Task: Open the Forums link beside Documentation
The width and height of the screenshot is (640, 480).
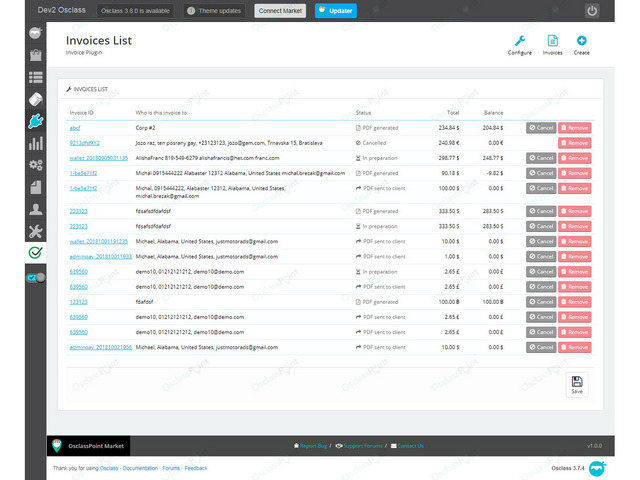Action: click(171, 468)
